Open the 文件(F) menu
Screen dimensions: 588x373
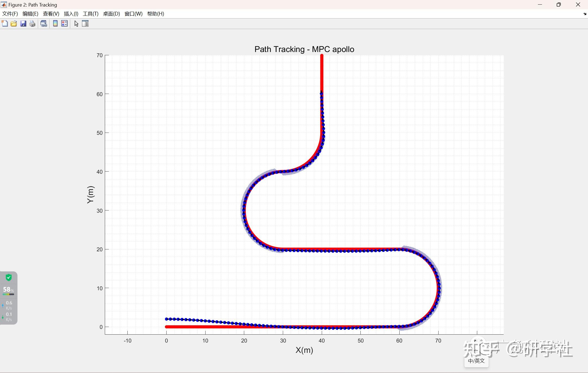[10, 14]
